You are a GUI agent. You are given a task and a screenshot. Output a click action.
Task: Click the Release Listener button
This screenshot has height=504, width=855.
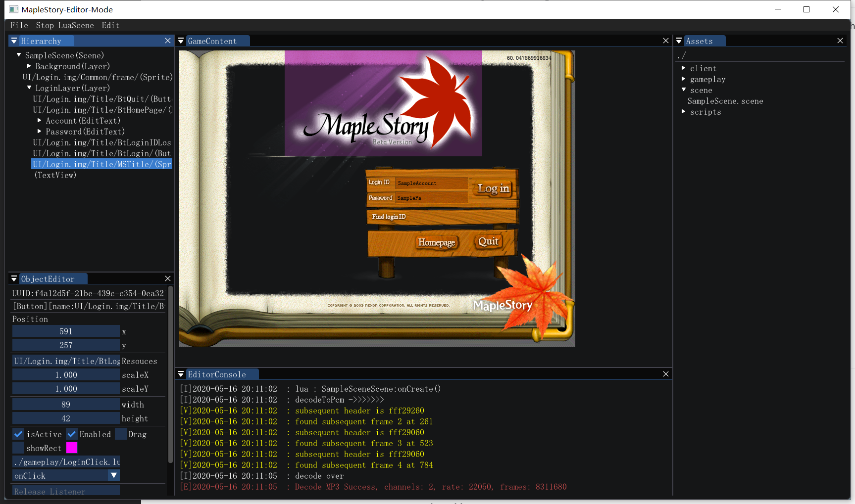tap(66, 491)
